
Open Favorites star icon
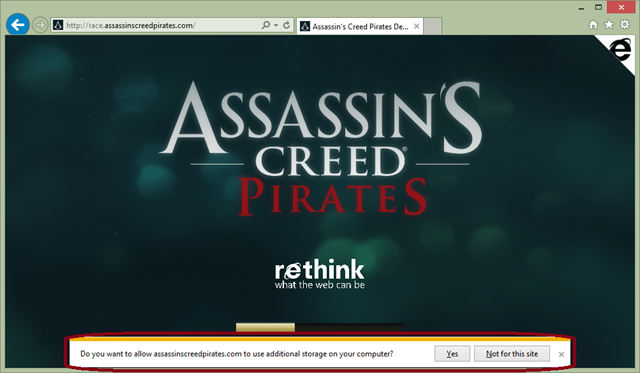click(609, 25)
